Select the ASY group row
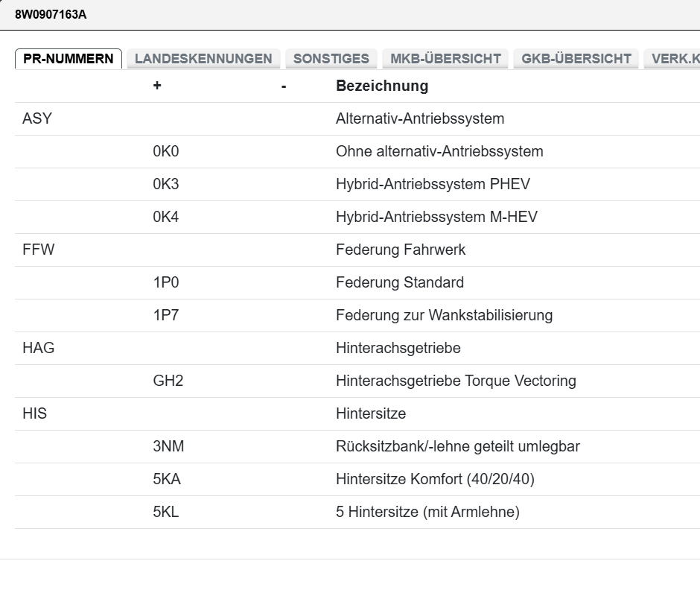This screenshot has height=590, width=700. point(37,118)
